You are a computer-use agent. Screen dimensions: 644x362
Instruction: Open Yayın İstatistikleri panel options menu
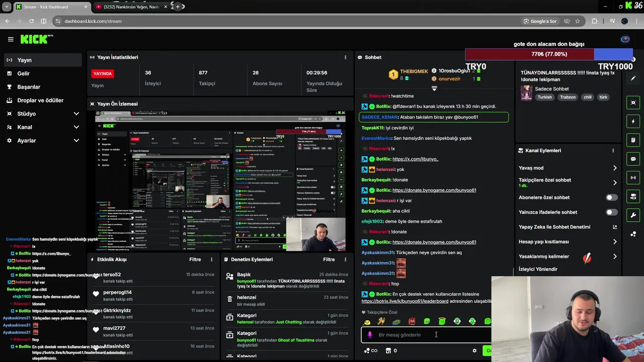345,57
